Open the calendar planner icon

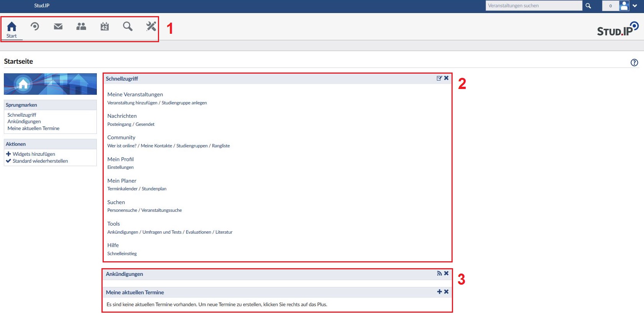click(x=105, y=26)
